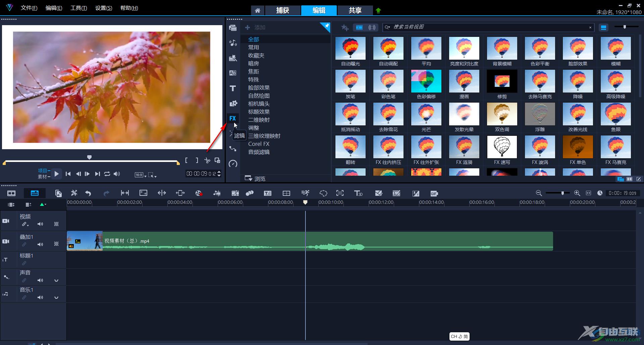This screenshot has width=644, height=345.
Task: Mute the 视频 track speaker
Action: [x=40, y=224]
